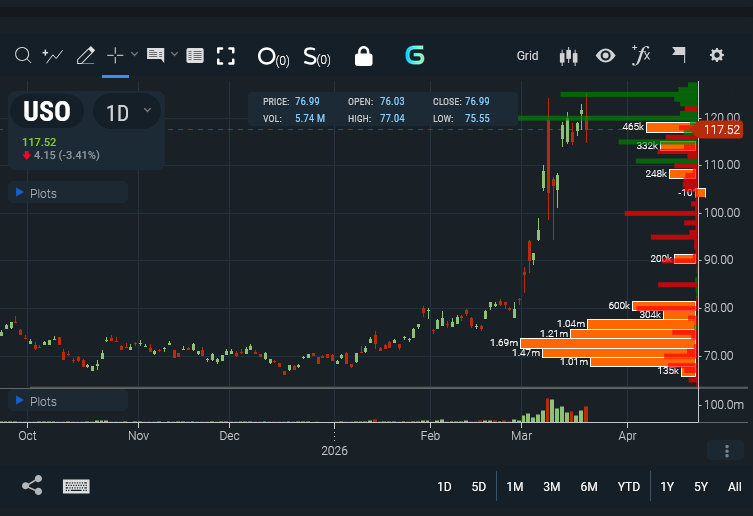Open the S(0) indicator
The image size is (753, 516).
coord(316,57)
